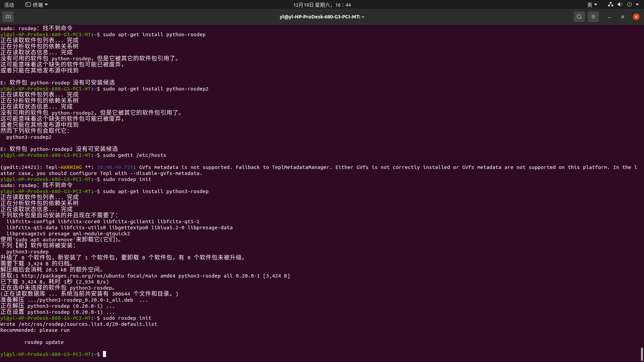
Task: Select the terminal app icon beside 终端
Action: point(28,4)
